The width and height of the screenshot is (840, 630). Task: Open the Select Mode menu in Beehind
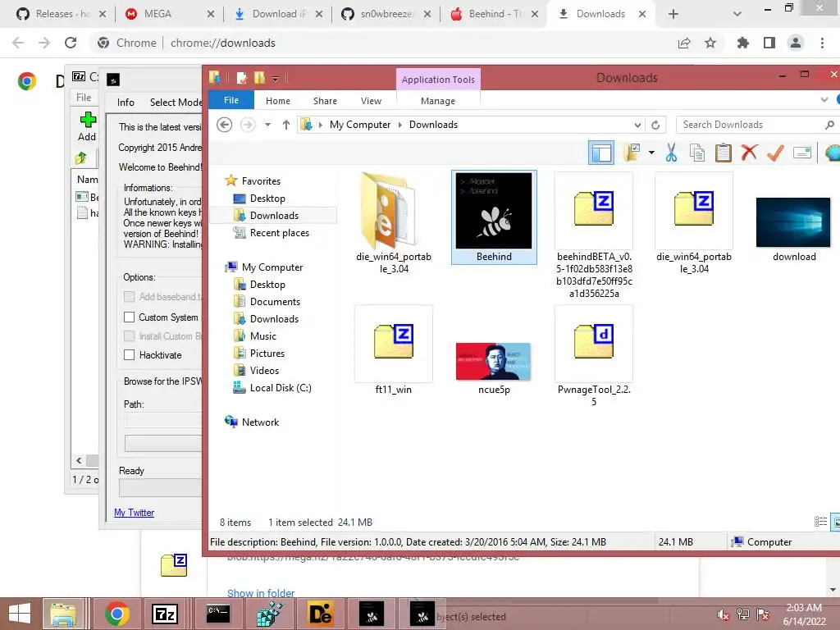pyautogui.click(x=176, y=103)
